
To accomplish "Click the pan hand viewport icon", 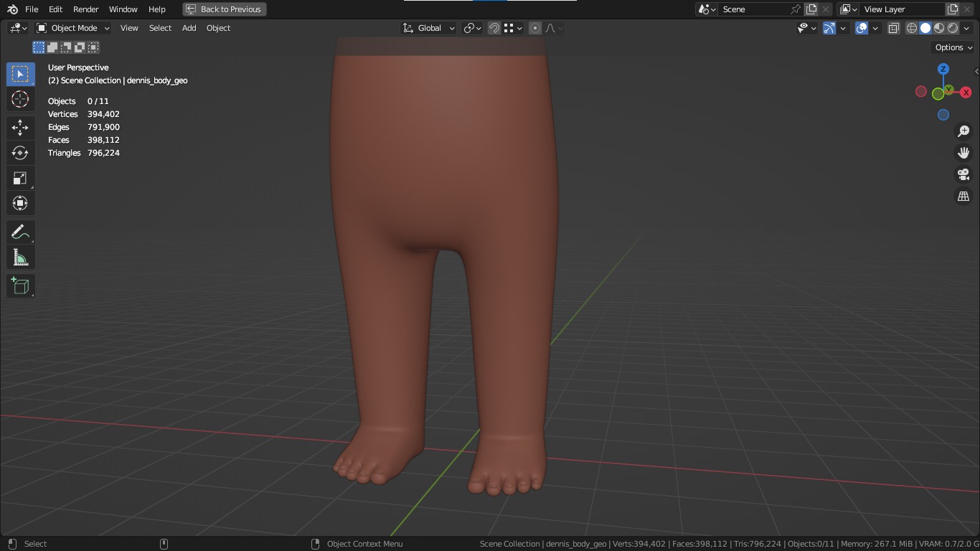I will coord(963,153).
